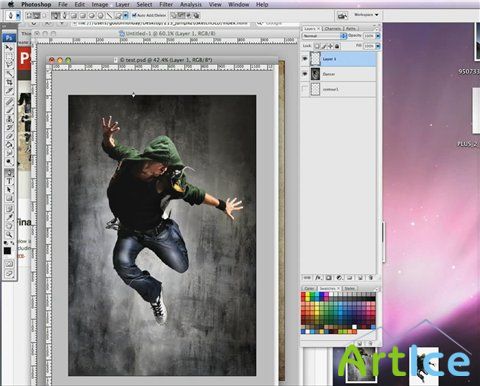This screenshot has height=386, width=480.
Task: Select the Eraser tool
Action: [x=9, y=136]
